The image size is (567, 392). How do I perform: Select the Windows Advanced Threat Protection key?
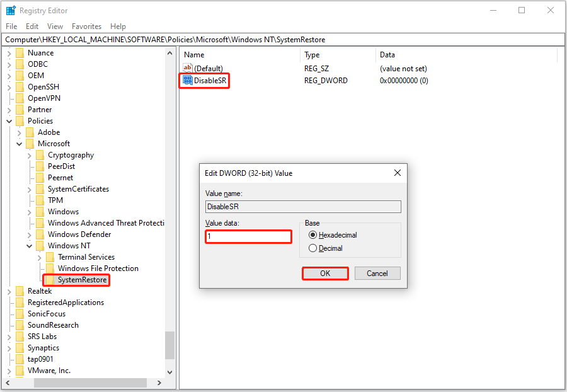[106, 223]
